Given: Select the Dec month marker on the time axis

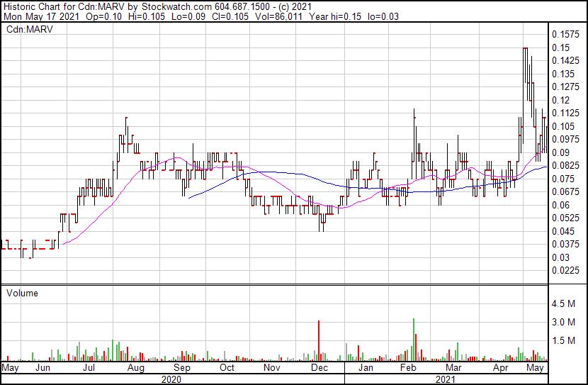Looking at the screenshot, I should 319,369.
